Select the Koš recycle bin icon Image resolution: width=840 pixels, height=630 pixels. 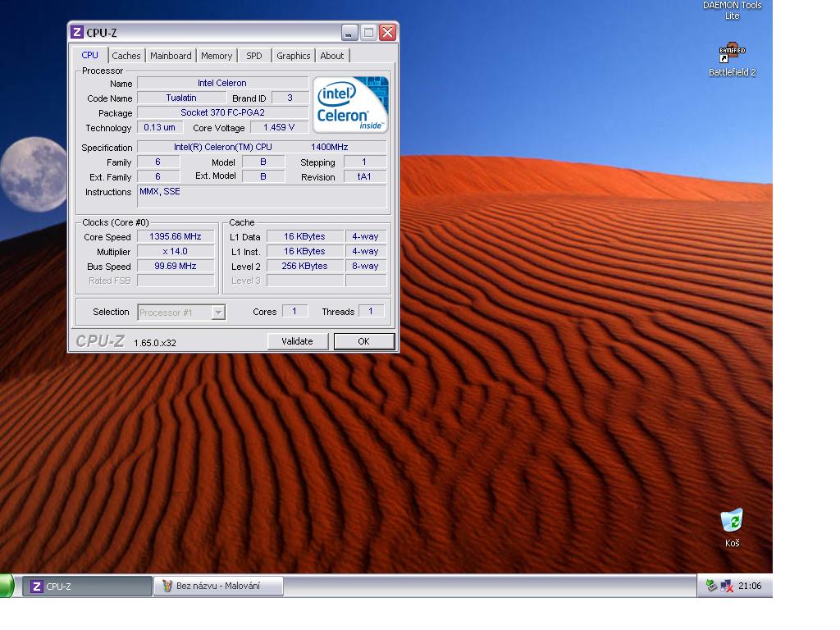click(732, 521)
